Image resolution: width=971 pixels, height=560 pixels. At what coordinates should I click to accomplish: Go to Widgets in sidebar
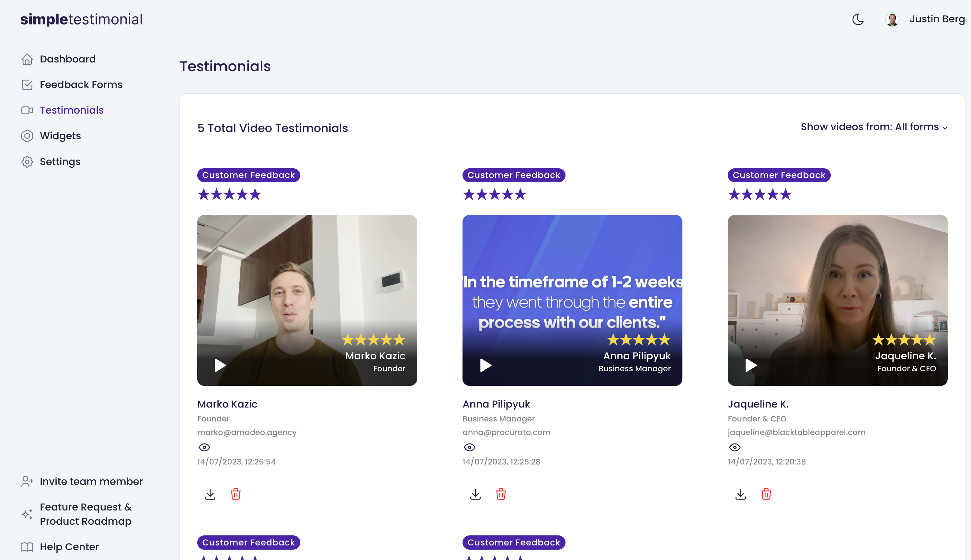pyautogui.click(x=60, y=136)
